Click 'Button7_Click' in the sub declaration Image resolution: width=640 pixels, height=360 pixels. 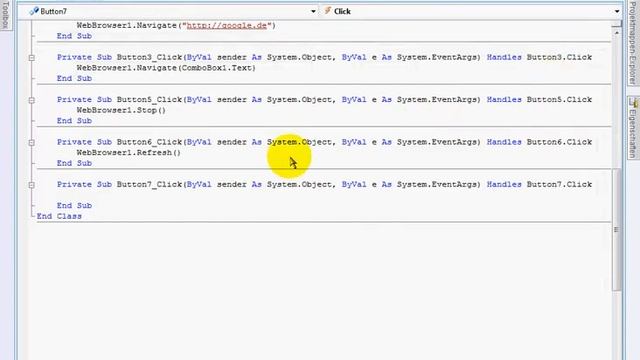[x=149, y=184]
